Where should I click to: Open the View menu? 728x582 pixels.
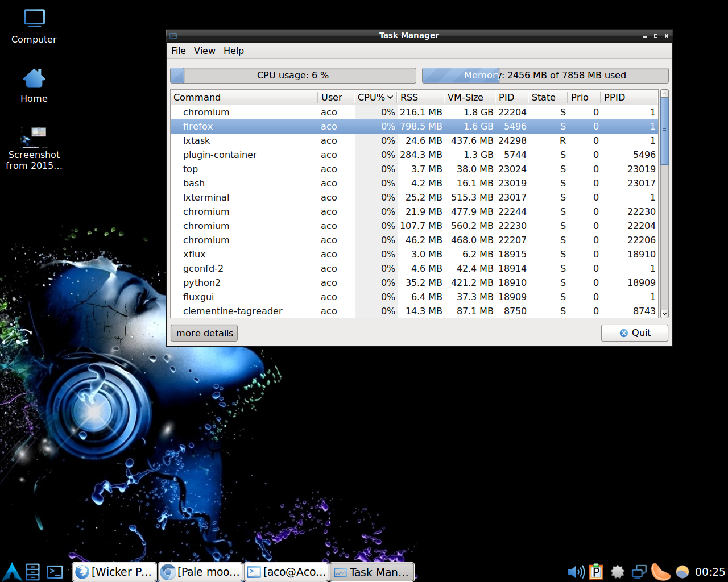(204, 51)
